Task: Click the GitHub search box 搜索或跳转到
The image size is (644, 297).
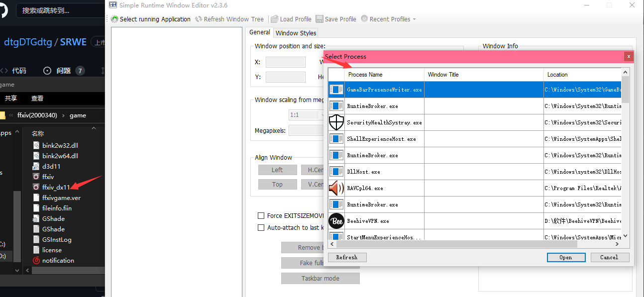Action: [x=61, y=10]
